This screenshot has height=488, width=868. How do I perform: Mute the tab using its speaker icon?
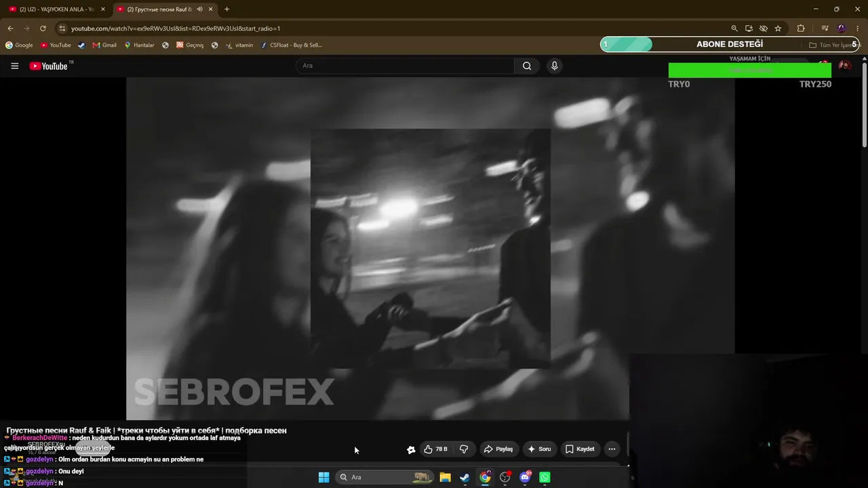[199, 9]
